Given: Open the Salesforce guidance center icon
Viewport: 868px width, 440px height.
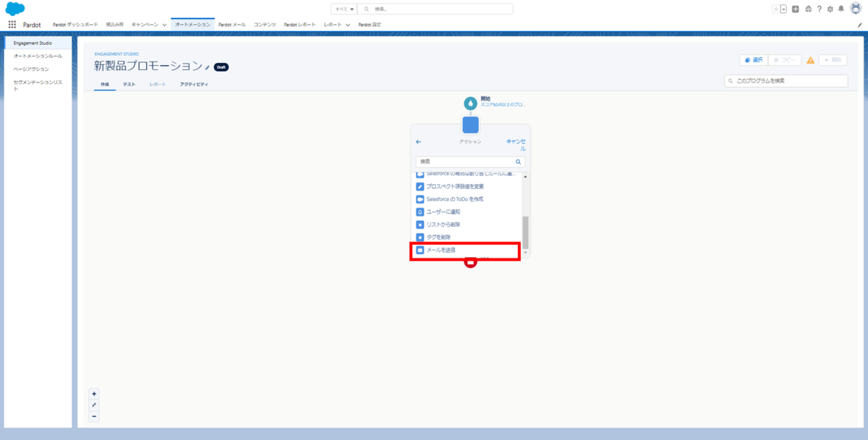Looking at the screenshot, I should point(808,9).
